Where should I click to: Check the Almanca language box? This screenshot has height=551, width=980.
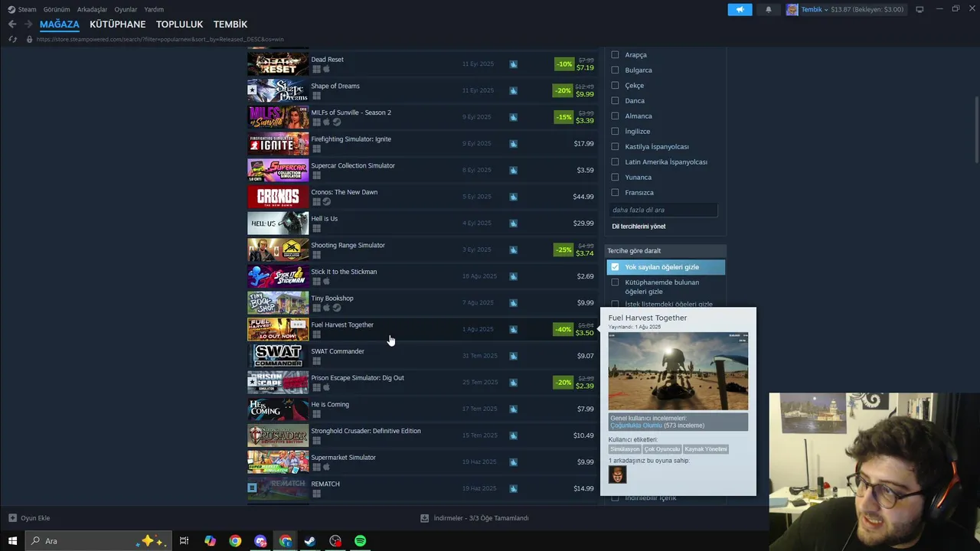click(615, 116)
